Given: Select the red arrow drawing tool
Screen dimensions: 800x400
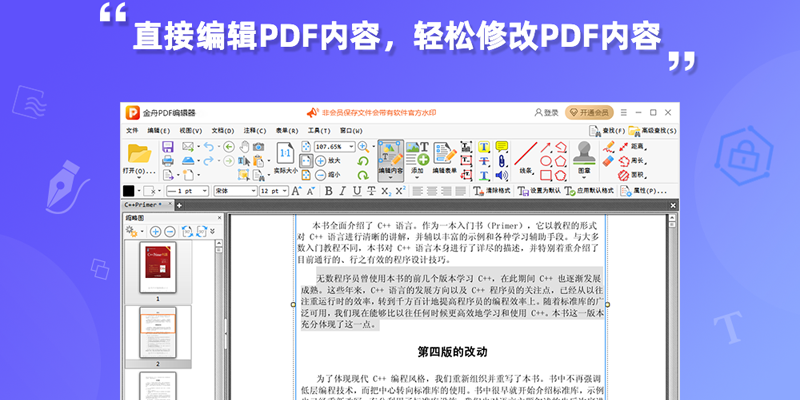Looking at the screenshot, I should [x=545, y=147].
